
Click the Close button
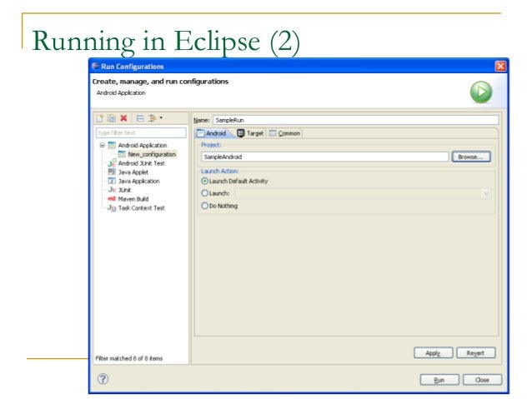point(482,380)
